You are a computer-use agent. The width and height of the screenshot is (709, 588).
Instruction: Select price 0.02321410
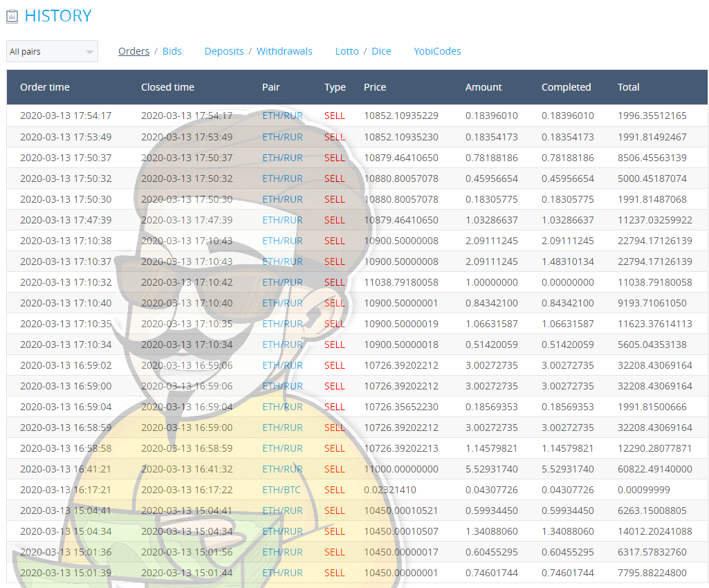tap(389, 490)
